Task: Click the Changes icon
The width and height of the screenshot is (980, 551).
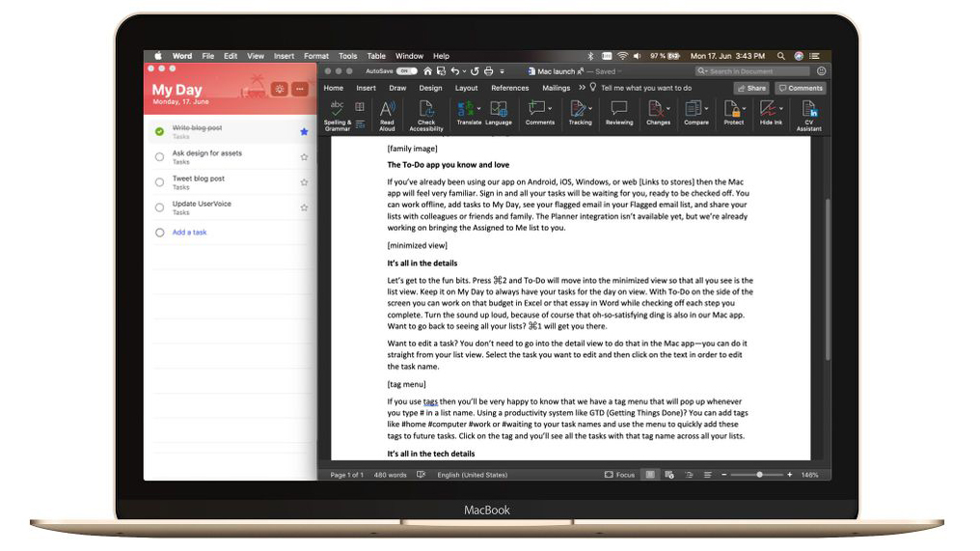Action: [x=656, y=109]
